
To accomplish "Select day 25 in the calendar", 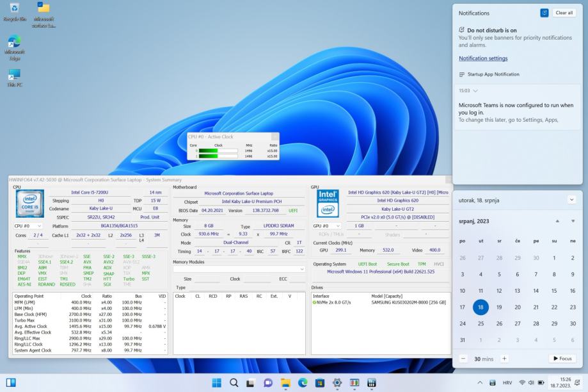I will [481, 323].
